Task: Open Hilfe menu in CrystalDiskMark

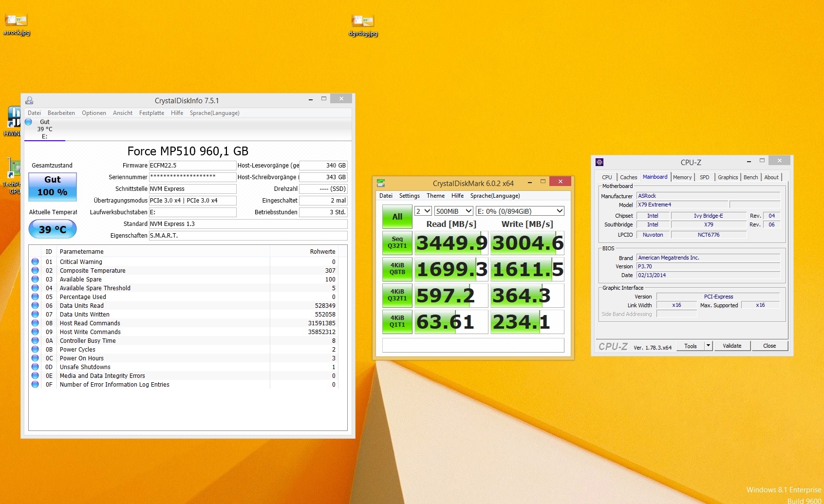Action: pyautogui.click(x=457, y=196)
